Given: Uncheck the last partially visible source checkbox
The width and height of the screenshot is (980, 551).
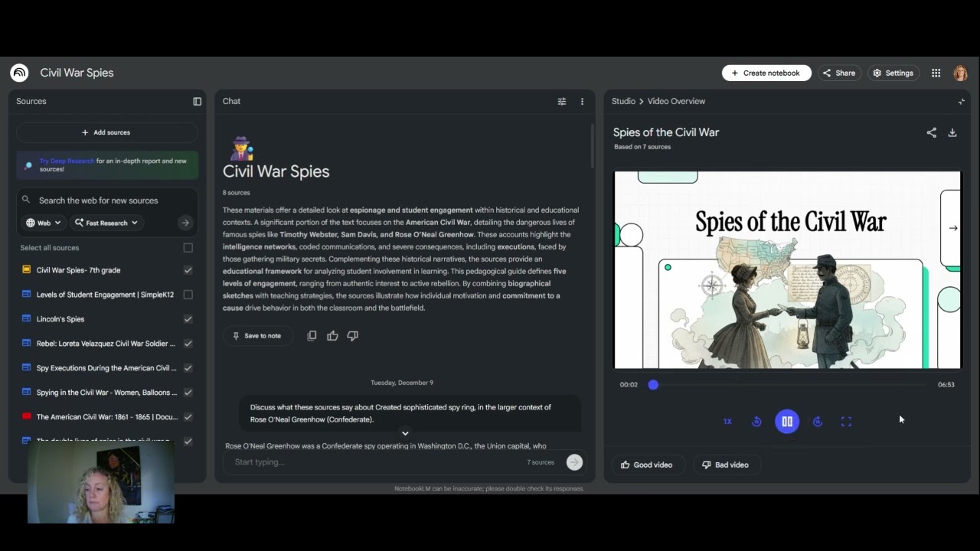Looking at the screenshot, I should (188, 442).
